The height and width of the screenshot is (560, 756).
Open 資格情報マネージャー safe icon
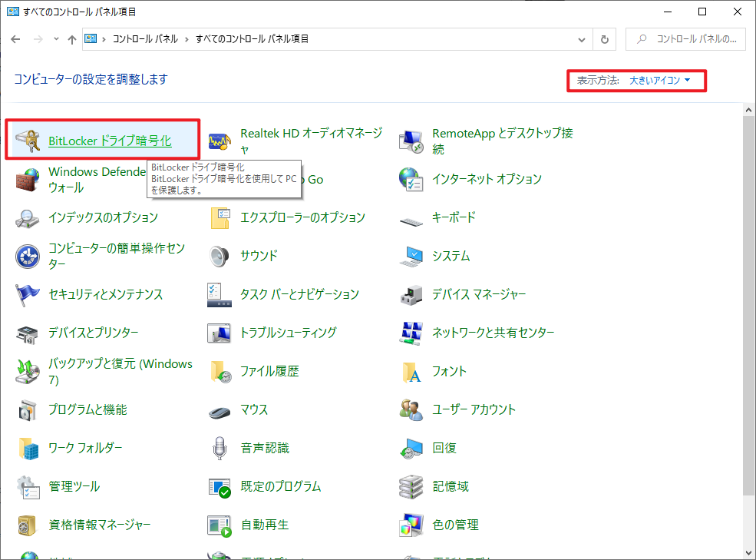pos(28,525)
